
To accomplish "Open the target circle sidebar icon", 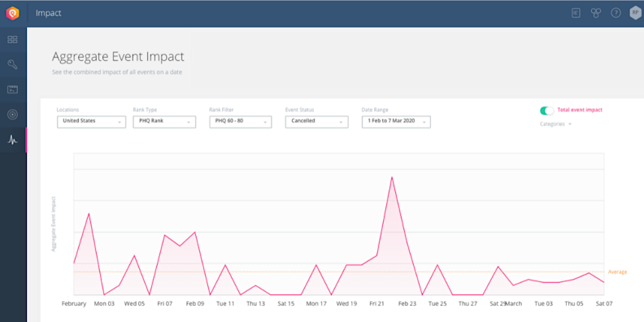I will [x=12, y=115].
